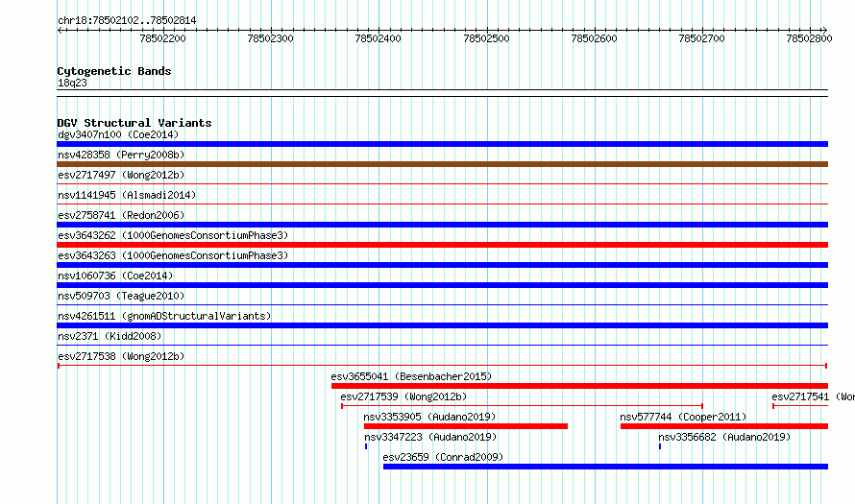Select the red esv3643262 variant bar
The height and width of the screenshot is (504, 855).
[442, 245]
